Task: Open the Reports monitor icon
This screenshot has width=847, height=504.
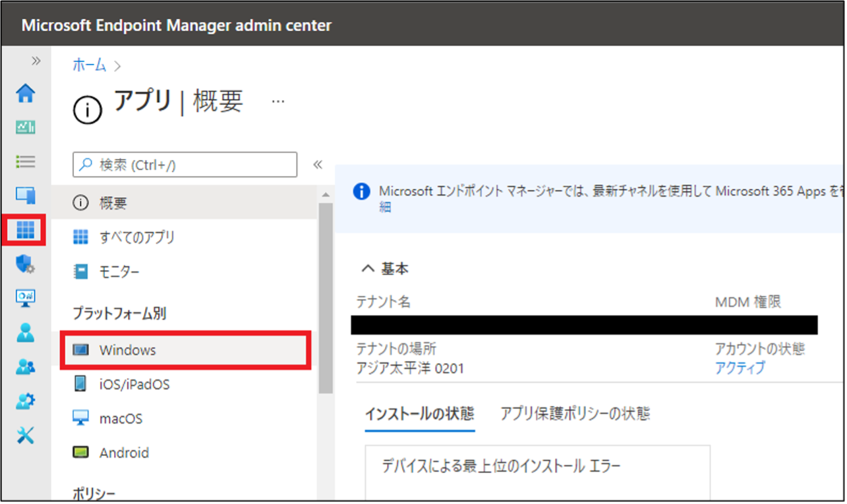Action: pos(26,298)
